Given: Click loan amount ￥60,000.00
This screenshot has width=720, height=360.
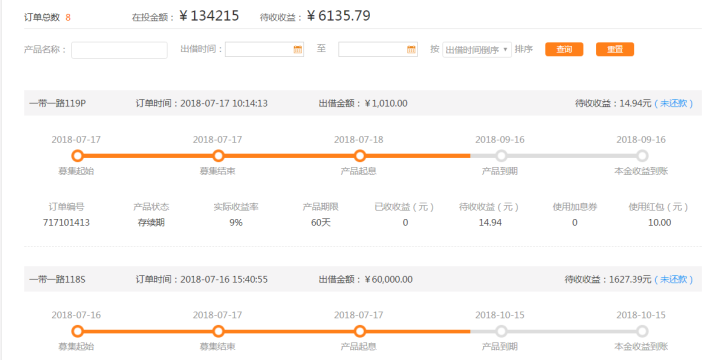Looking at the screenshot, I should [x=388, y=279].
